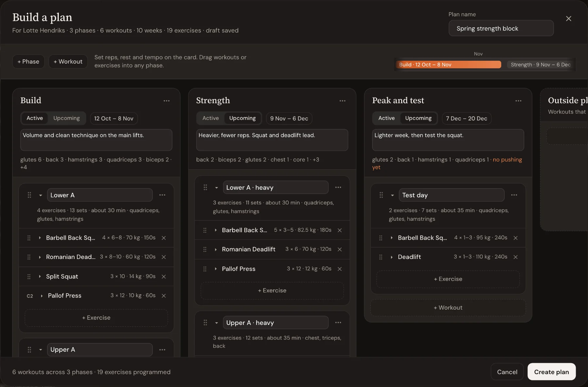Screen dimensions: 588x387
Task: Open the 9 Nov – 6 Dec date range
Action: (289, 118)
